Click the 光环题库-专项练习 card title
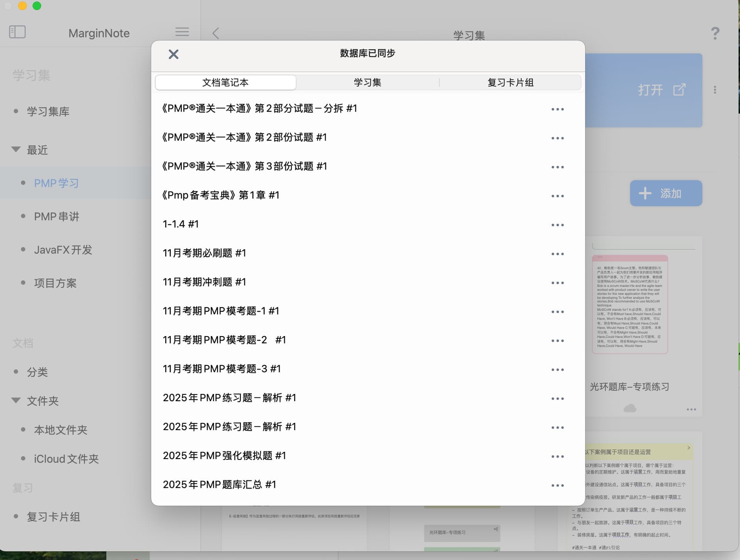Image resolution: width=740 pixels, height=560 pixels. coord(629,387)
